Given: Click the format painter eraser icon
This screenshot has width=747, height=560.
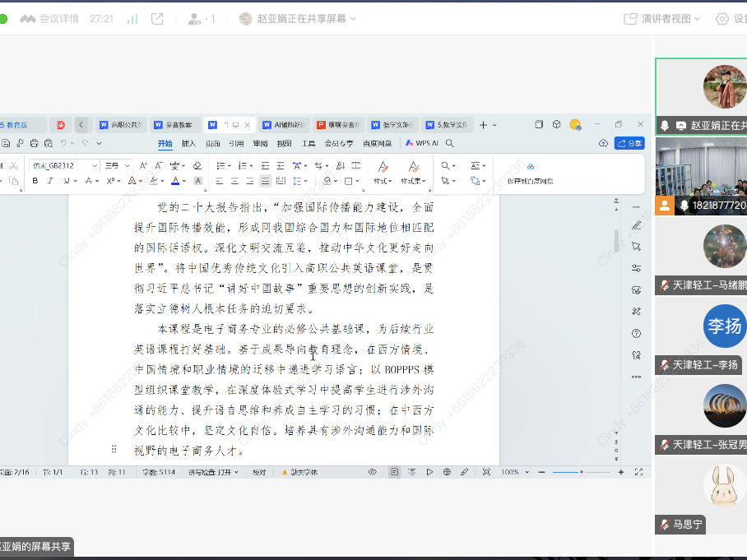Looking at the screenshot, I should coord(197,165).
